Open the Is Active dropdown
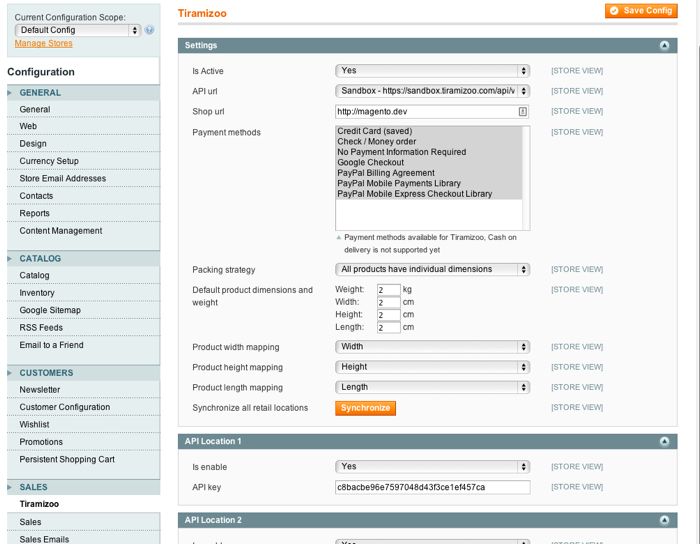This screenshot has height=544, width=700. (432, 71)
